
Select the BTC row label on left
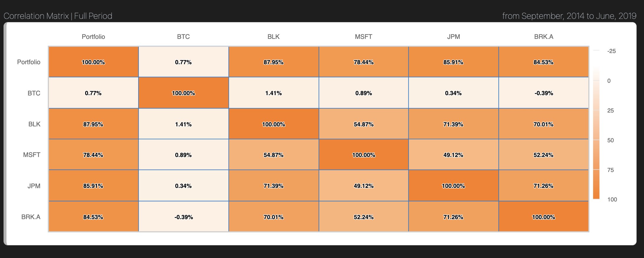click(34, 93)
